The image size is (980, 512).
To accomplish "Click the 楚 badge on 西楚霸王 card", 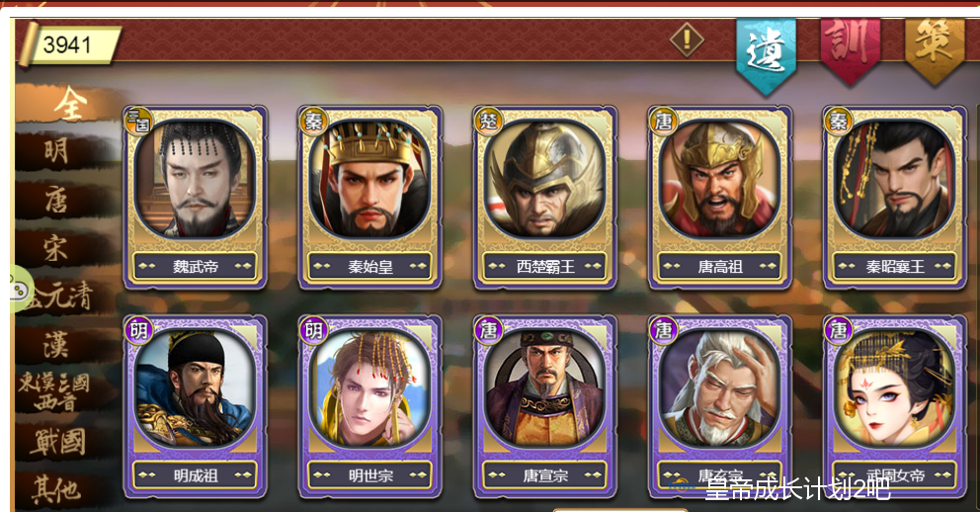I will click(x=488, y=121).
